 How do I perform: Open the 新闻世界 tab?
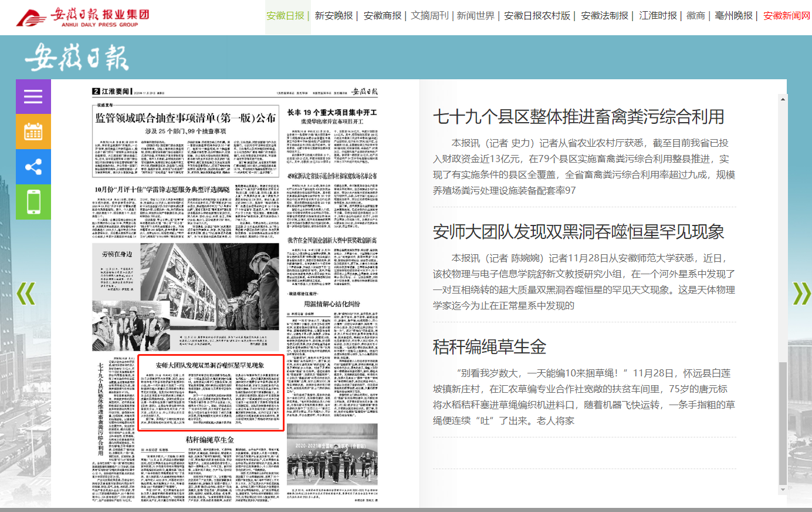[x=476, y=16]
